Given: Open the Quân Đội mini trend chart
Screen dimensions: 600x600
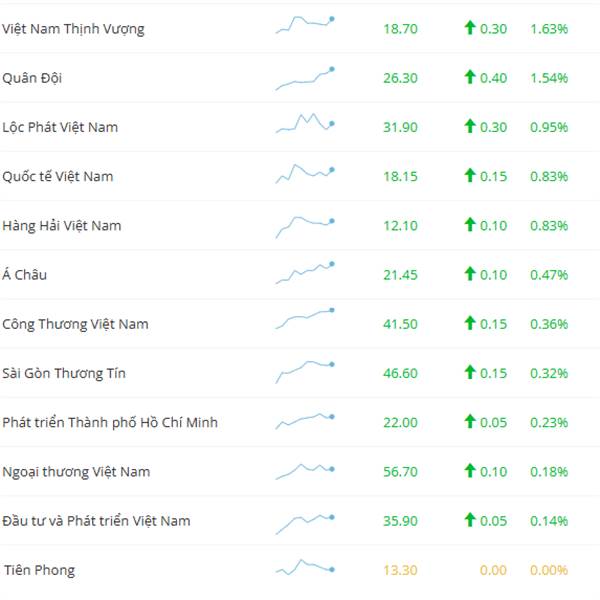Looking at the screenshot, I should 305,79.
